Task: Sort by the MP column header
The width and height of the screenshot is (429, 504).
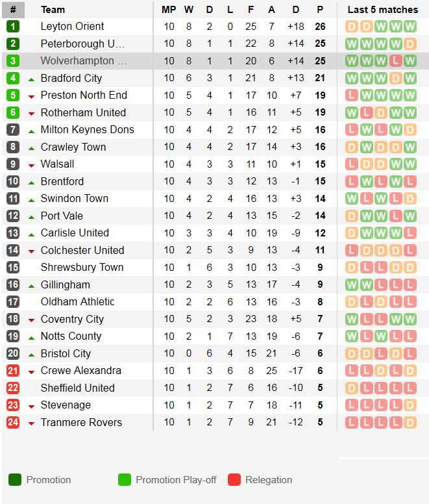Action: (169, 10)
